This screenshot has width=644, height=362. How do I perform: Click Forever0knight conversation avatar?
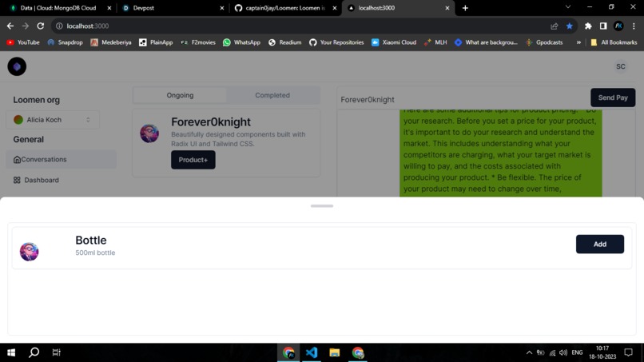[x=149, y=133]
